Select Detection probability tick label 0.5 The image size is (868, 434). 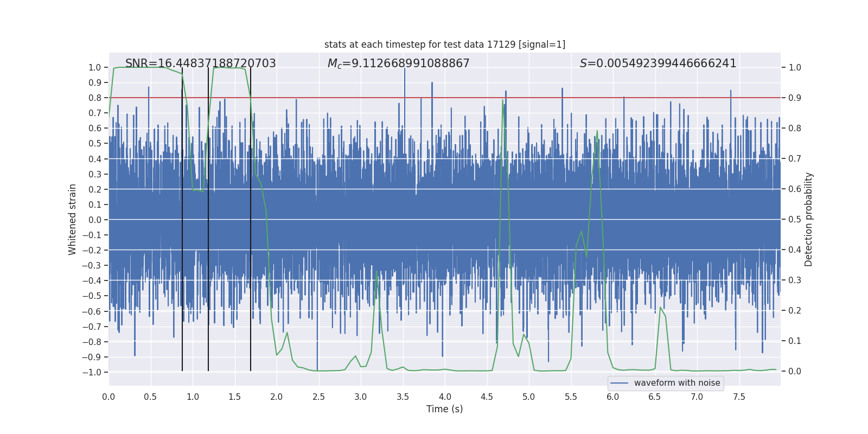point(795,220)
